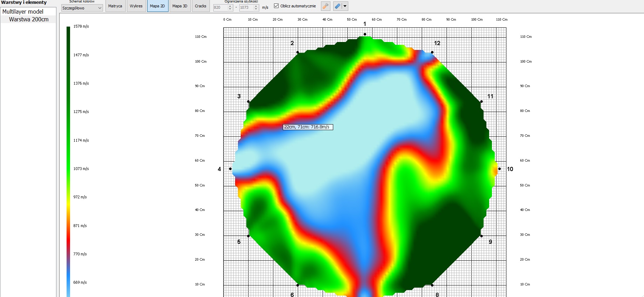Switch to the Wykres view
644x297 pixels.
[136, 6]
